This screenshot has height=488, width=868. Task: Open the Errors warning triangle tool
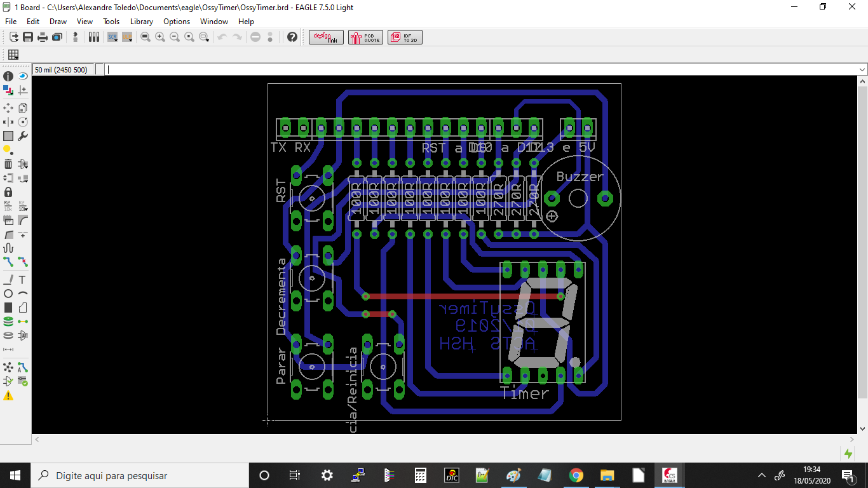(8, 396)
